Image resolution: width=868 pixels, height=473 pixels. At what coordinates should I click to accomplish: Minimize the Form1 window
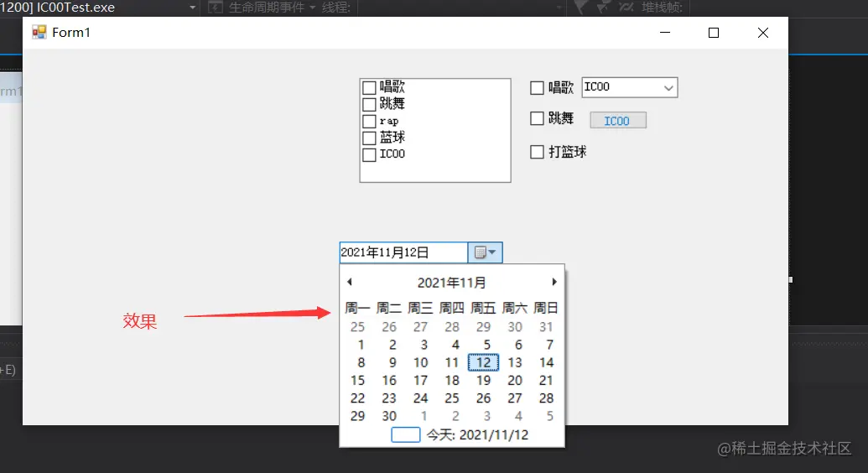[665, 33]
